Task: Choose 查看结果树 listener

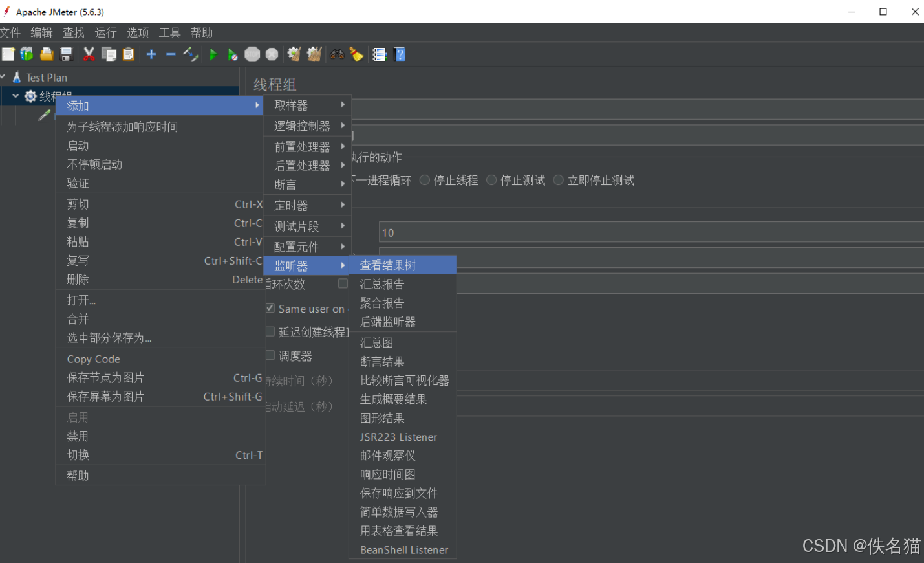Action: point(403,265)
